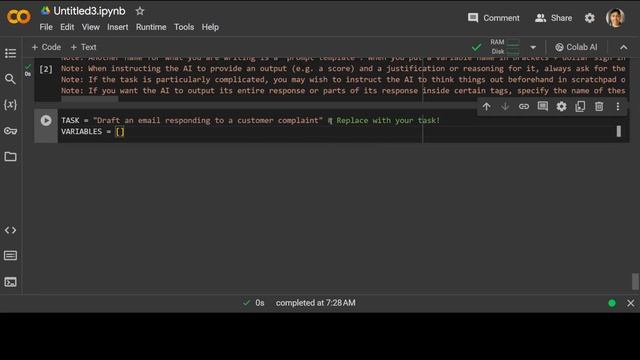Open notebook settings gear in header

[x=590, y=18]
